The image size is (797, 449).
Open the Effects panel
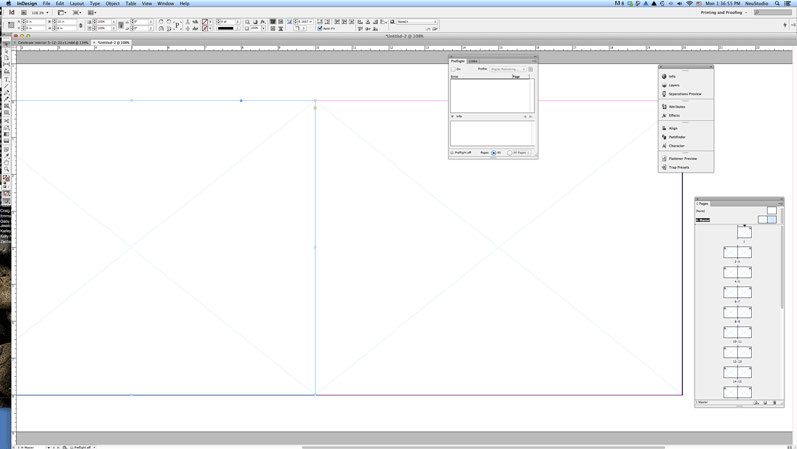pos(674,115)
